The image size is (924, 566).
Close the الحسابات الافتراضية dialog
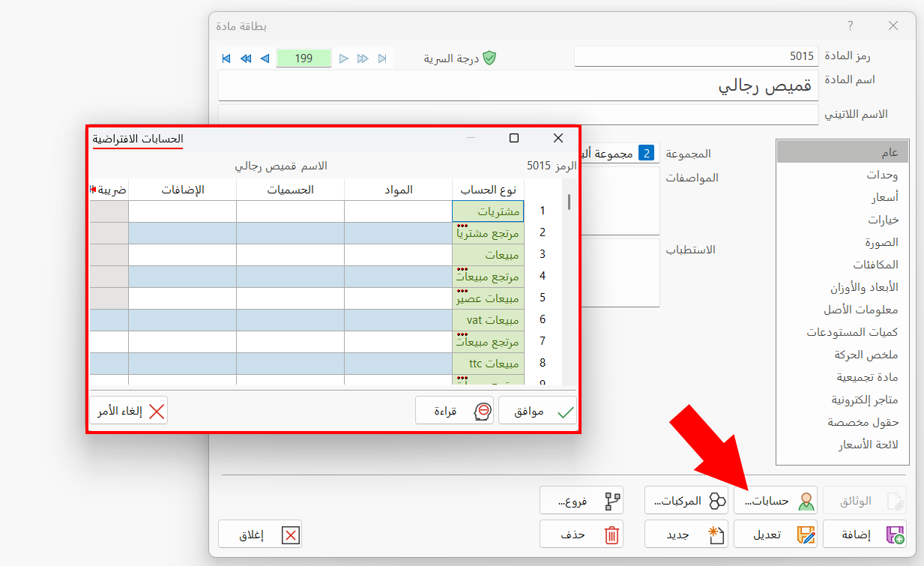pos(558,138)
